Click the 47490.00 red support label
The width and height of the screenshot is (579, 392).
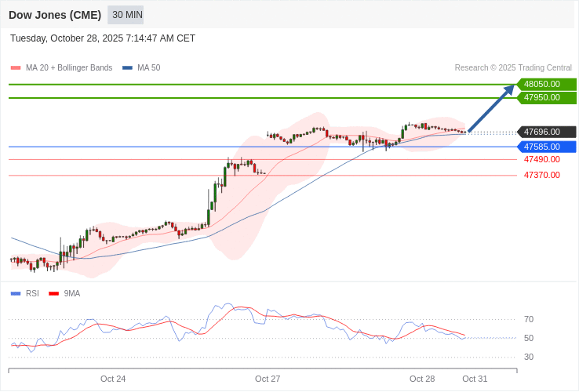(542, 159)
